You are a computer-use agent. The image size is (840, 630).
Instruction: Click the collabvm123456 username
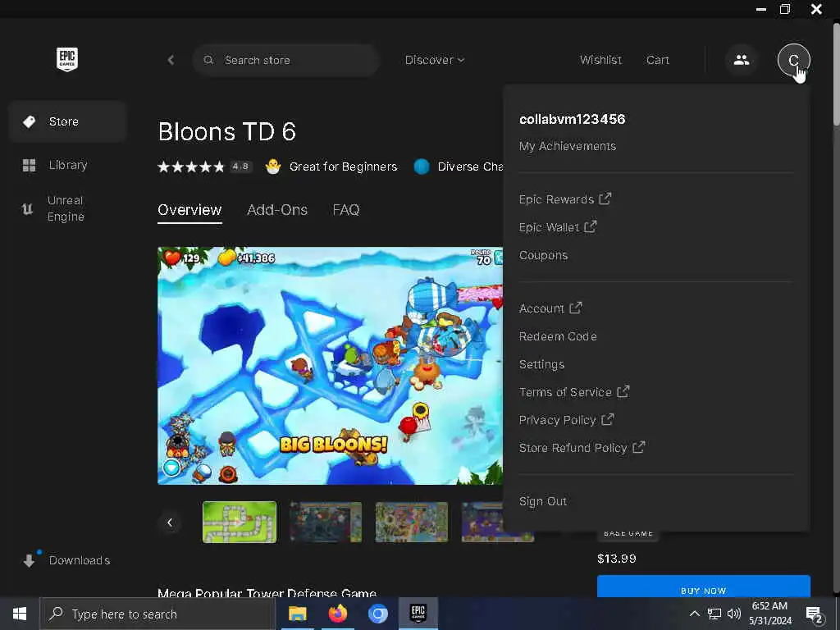pos(572,119)
